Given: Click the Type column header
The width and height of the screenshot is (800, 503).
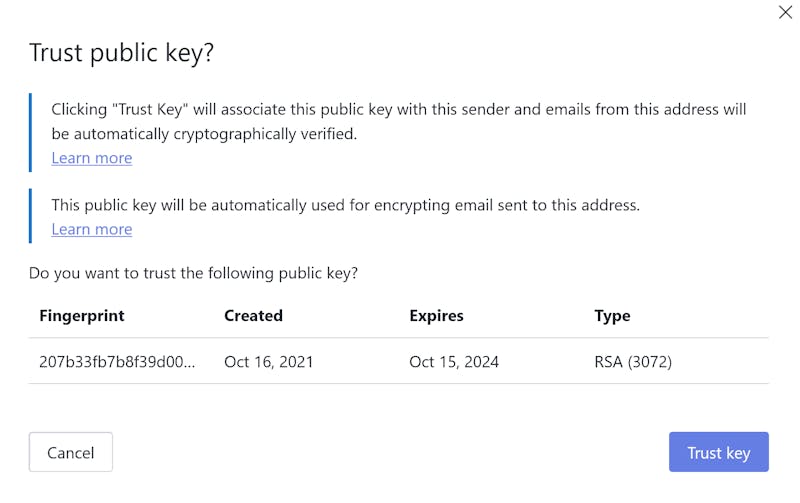Looking at the screenshot, I should 612,316.
